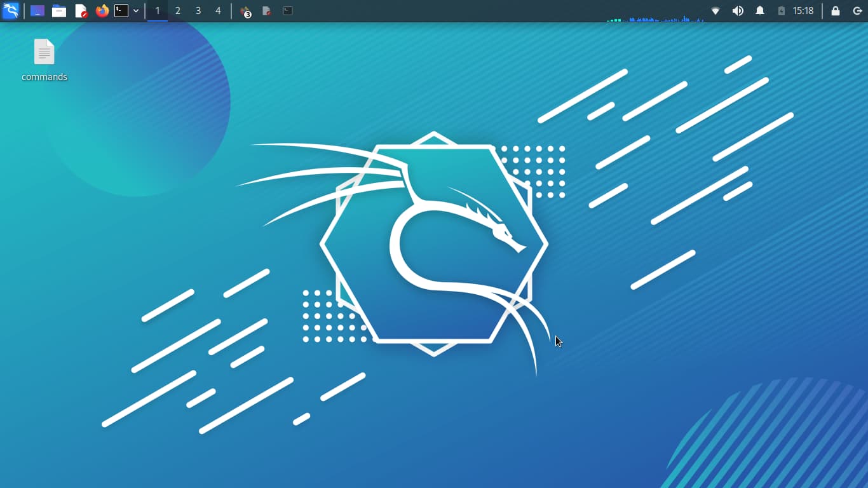Click the Show Desktop panel icon
868x488 pixels.
coord(37,11)
